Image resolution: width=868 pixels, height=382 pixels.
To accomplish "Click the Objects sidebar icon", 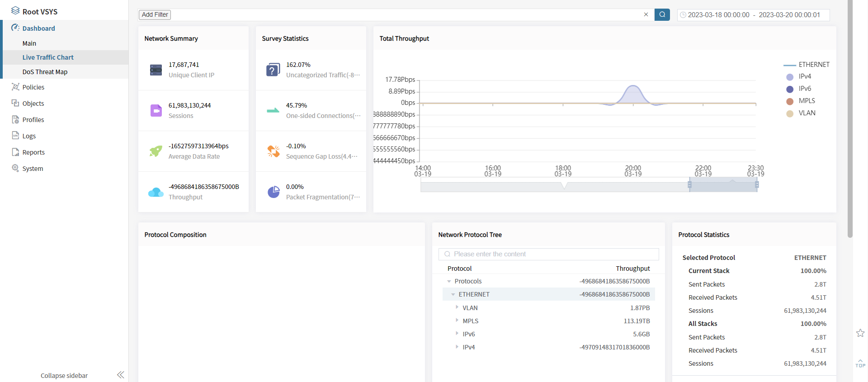I will pos(15,103).
